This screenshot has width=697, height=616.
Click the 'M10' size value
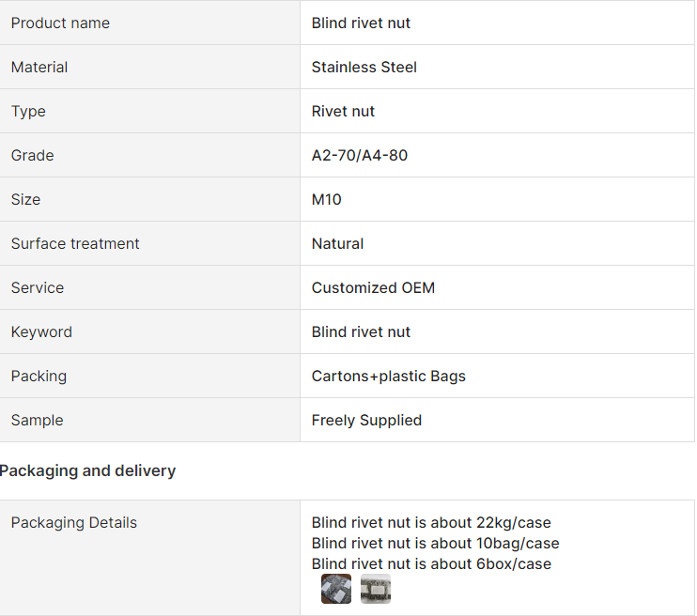tap(326, 199)
